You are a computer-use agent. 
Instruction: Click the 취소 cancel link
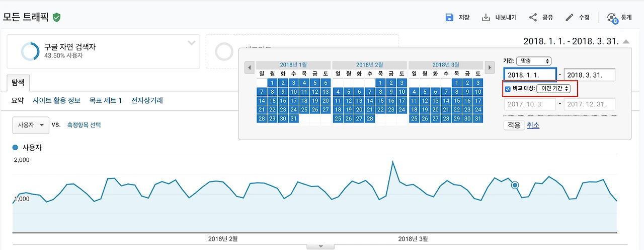tap(533, 125)
